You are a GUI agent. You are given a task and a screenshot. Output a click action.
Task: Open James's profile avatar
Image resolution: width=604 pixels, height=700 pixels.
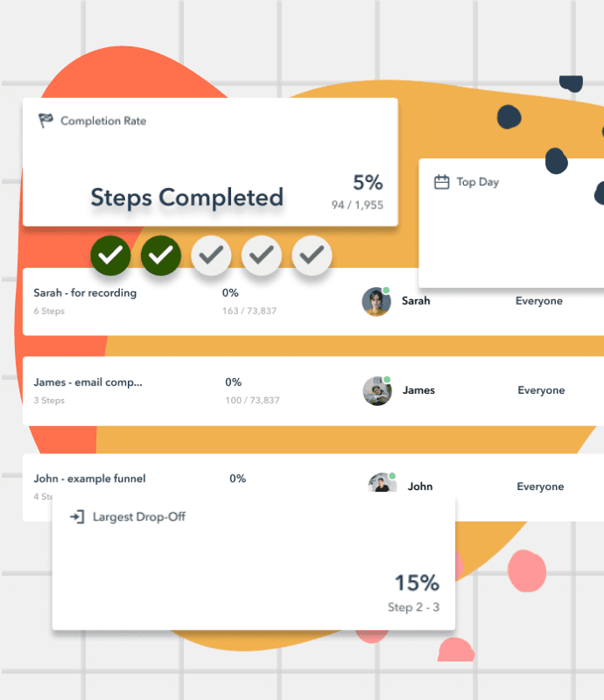377,390
